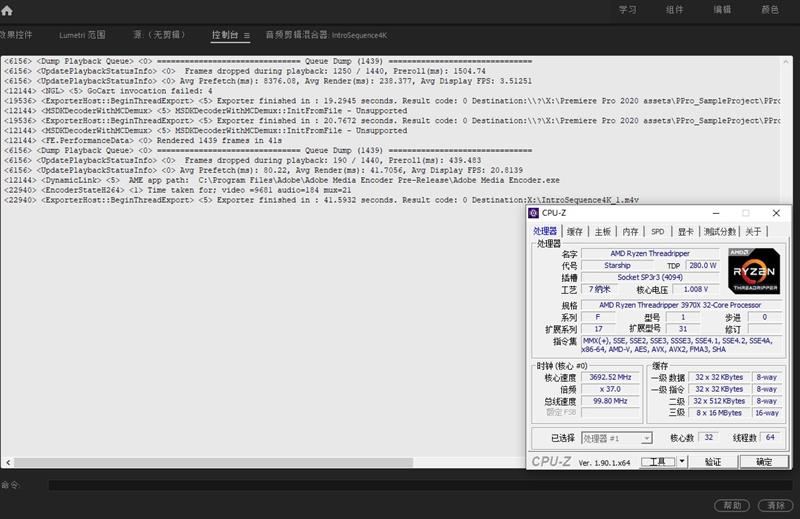Switch to 编辑 workspace
Image resolution: width=800 pixels, height=519 pixels.
pyautogui.click(x=722, y=10)
